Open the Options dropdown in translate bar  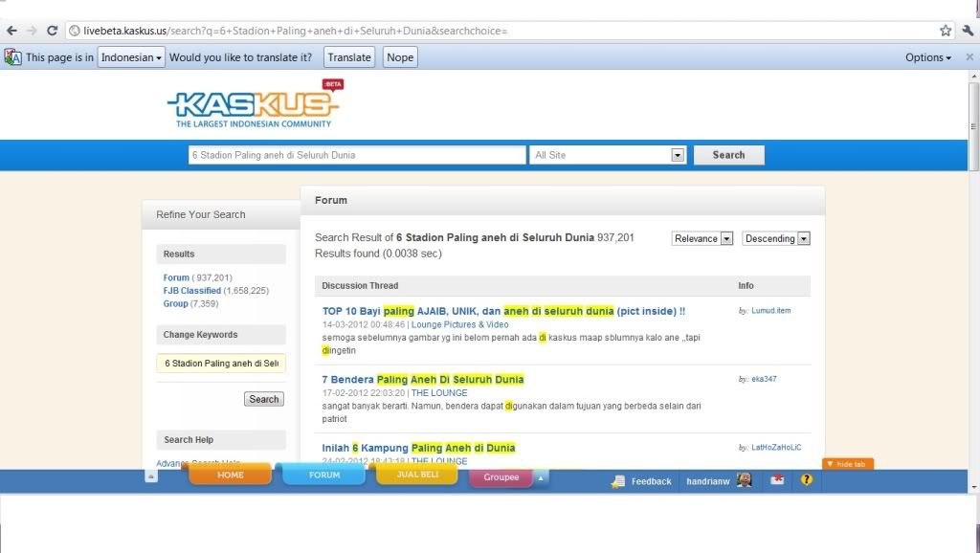pyautogui.click(x=928, y=57)
